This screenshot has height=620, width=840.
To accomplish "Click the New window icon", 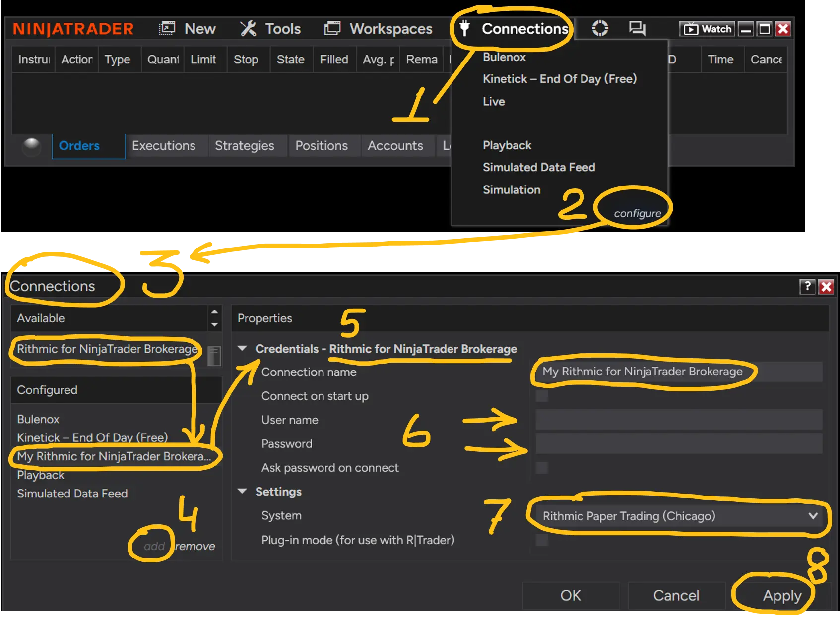I will [x=167, y=28].
